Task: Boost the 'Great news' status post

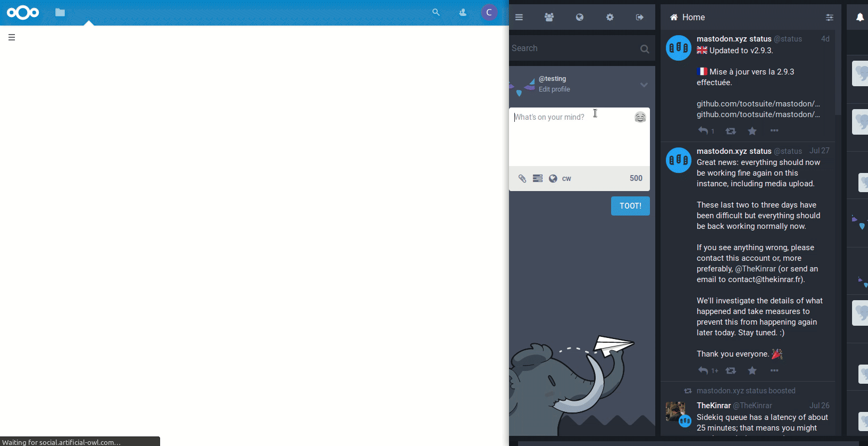Action: [x=731, y=370]
